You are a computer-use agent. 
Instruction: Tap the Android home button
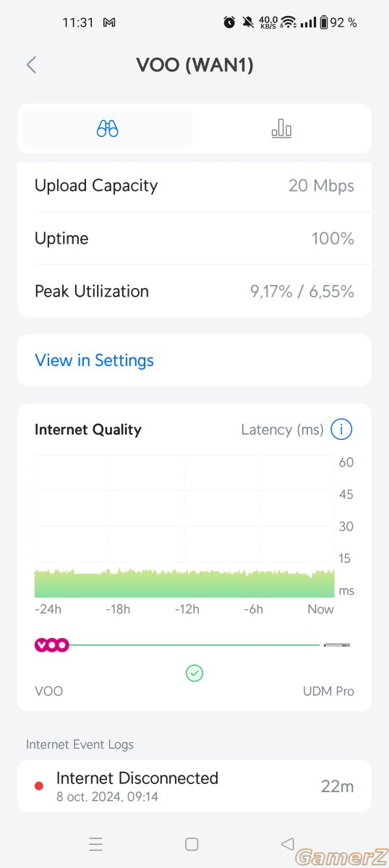tap(192, 844)
